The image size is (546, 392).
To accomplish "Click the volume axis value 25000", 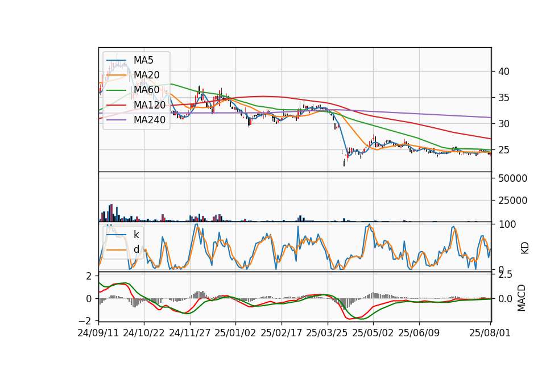I will click(x=512, y=201).
